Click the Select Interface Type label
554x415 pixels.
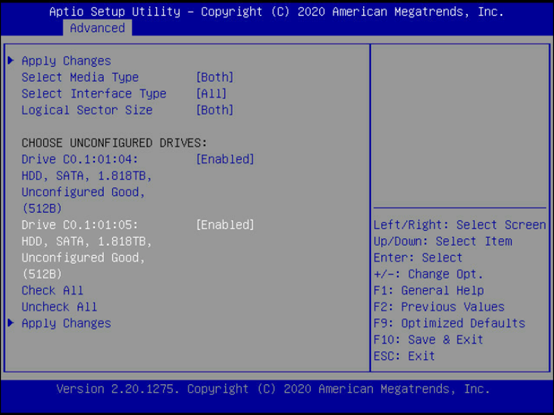[94, 94]
